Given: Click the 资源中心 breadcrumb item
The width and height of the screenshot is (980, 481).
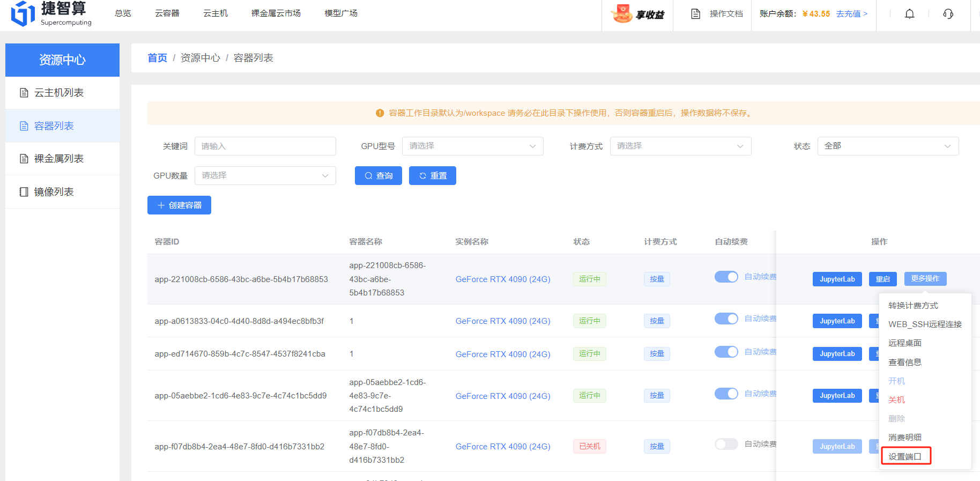Looking at the screenshot, I should 200,58.
